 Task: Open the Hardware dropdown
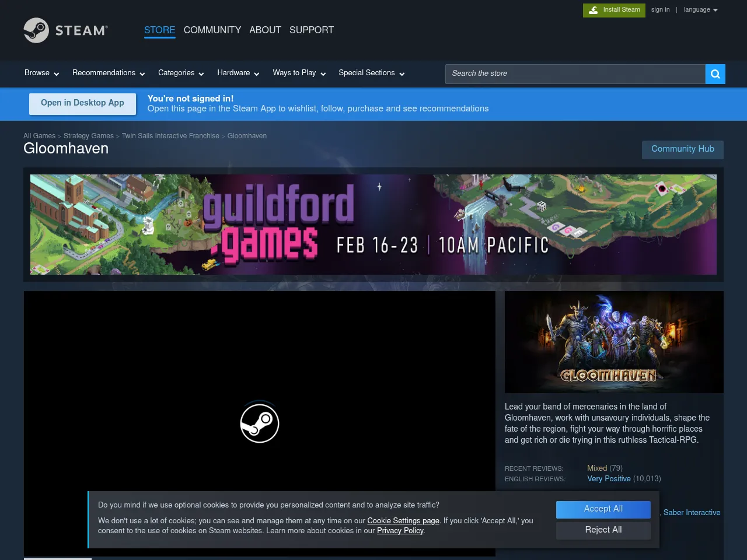[x=238, y=73]
